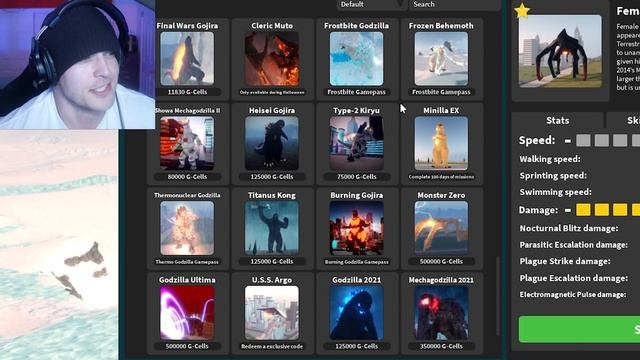The height and width of the screenshot is (360, 640).
Task: Click the 500000 G-Cells price under Godzilla Ultima
Action: tap(187, 346)
